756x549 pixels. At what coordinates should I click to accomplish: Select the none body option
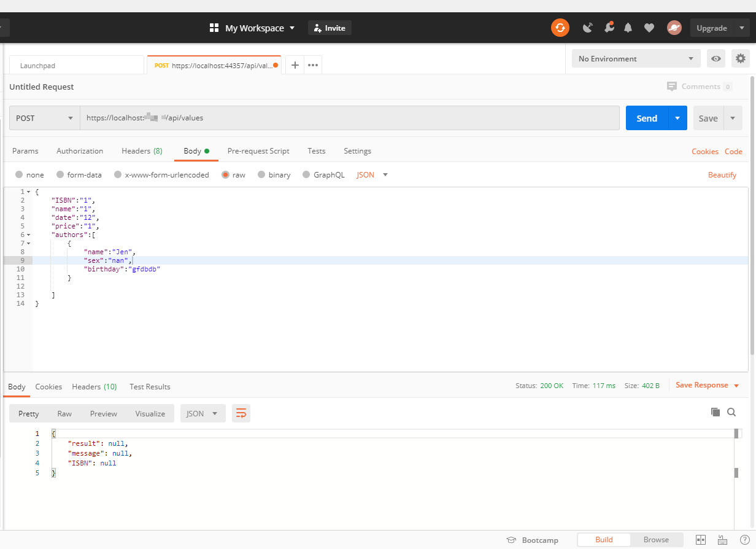(19, 175)
